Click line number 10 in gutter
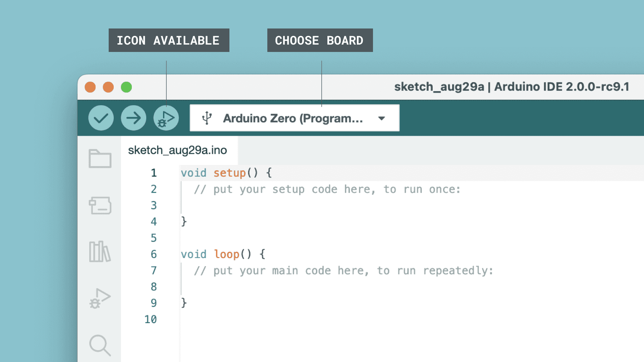Screen dimensions: 644x362 coord(151,319)
